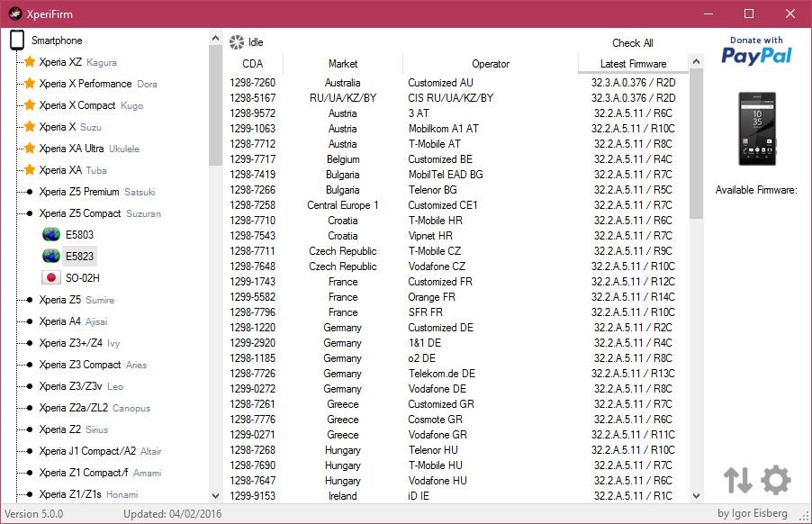The image size is (812, 524).
Task: Select the Cosmote GR row
Action: (x=456, y=420)
